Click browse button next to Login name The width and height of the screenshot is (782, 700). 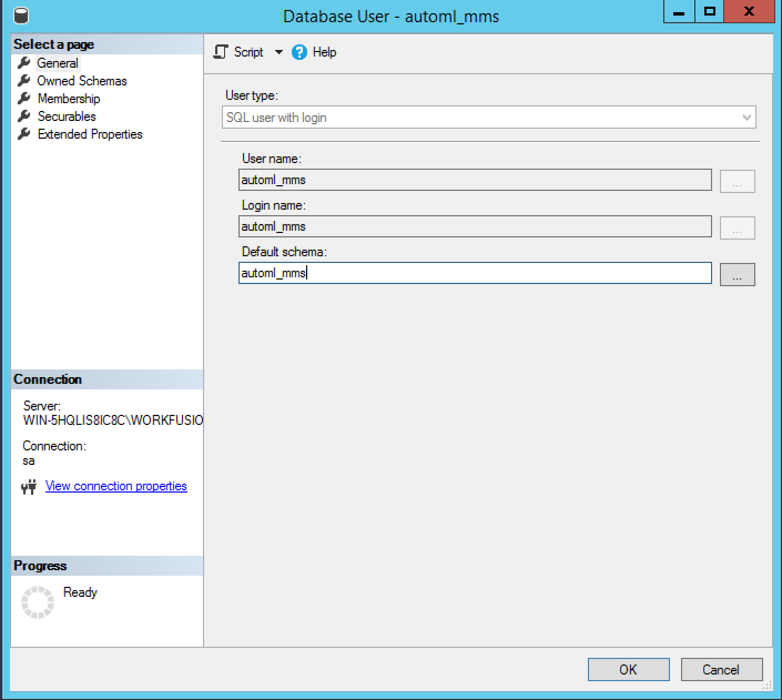click(x=737, y=228)
